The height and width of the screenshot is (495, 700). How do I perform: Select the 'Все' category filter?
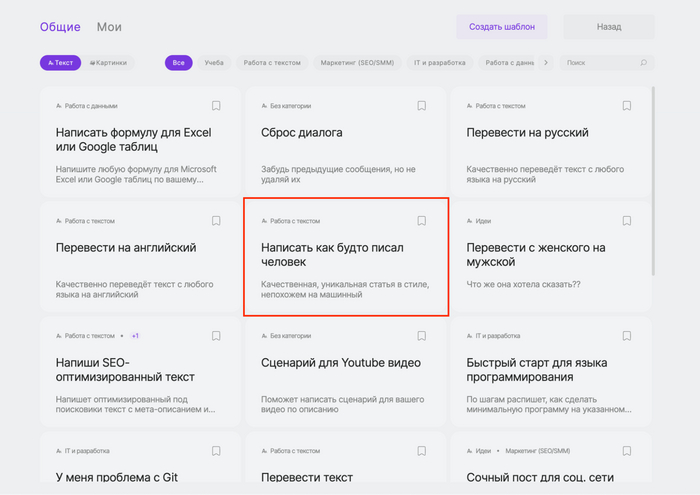179,63
